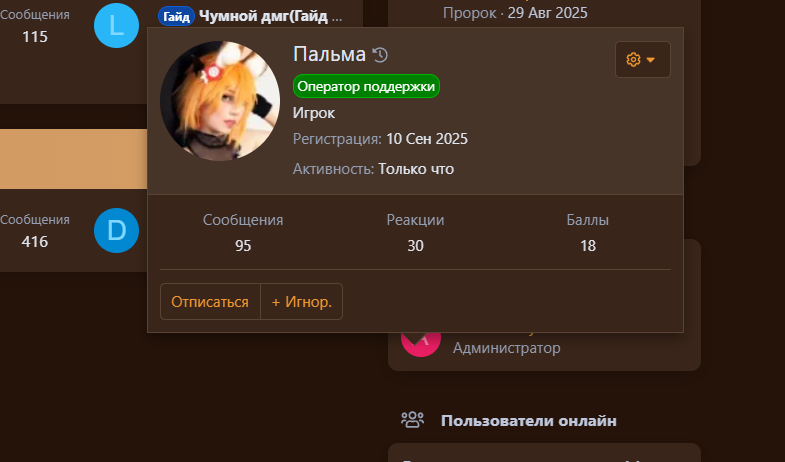This screenshot has width=785, height=462.
Task: Click the Оператор поддержки green badge
Action: 366,86
